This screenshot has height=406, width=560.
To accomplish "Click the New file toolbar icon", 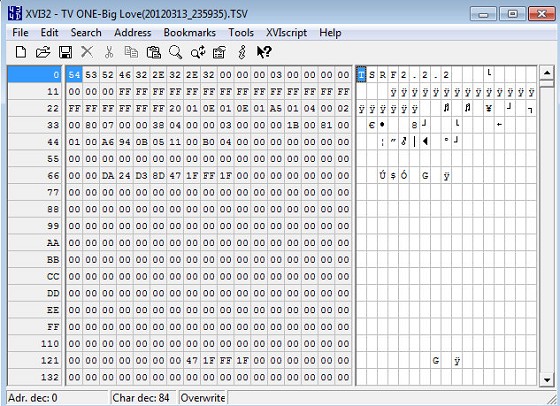I will pyautogui.click(x=21, y=52).
